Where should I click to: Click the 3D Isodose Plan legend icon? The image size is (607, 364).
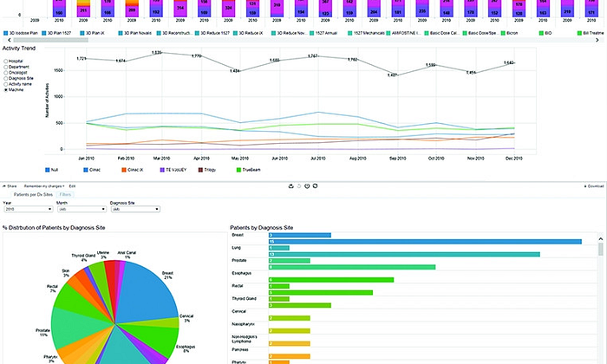point(6,32)
